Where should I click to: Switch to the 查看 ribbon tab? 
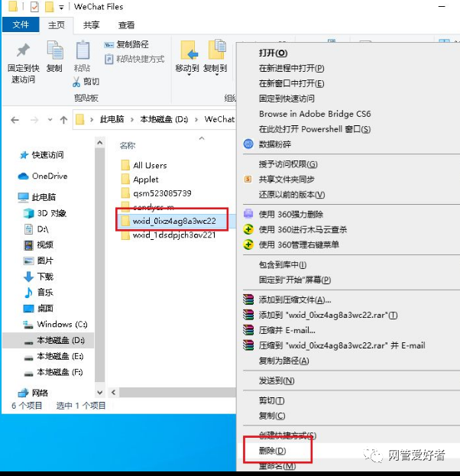pos(126,25)
